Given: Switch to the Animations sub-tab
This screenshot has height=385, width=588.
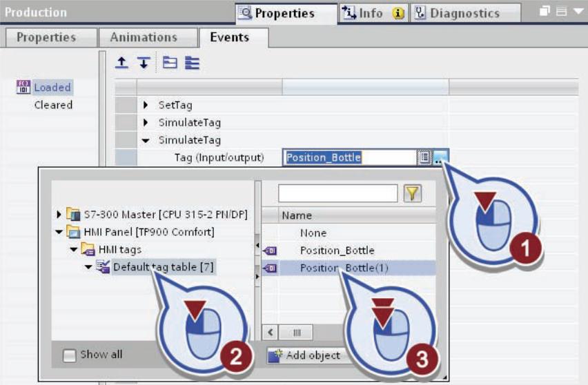Looking at the screenshot, I should (148, 37).
